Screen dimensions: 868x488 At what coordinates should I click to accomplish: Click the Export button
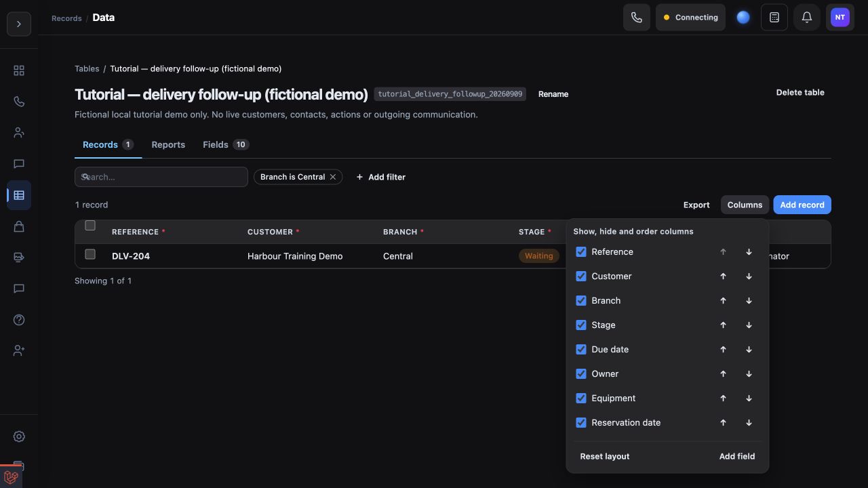pyautogui.click(x=696, y=205)
